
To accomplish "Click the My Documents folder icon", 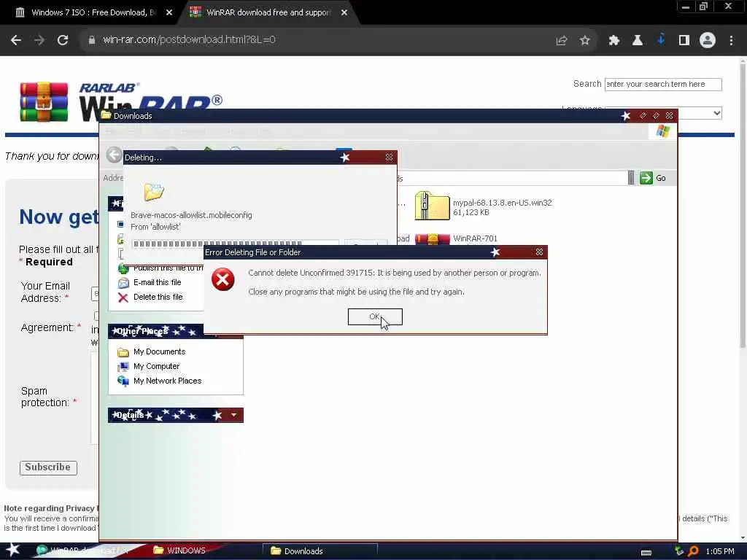I will point(123,352).
